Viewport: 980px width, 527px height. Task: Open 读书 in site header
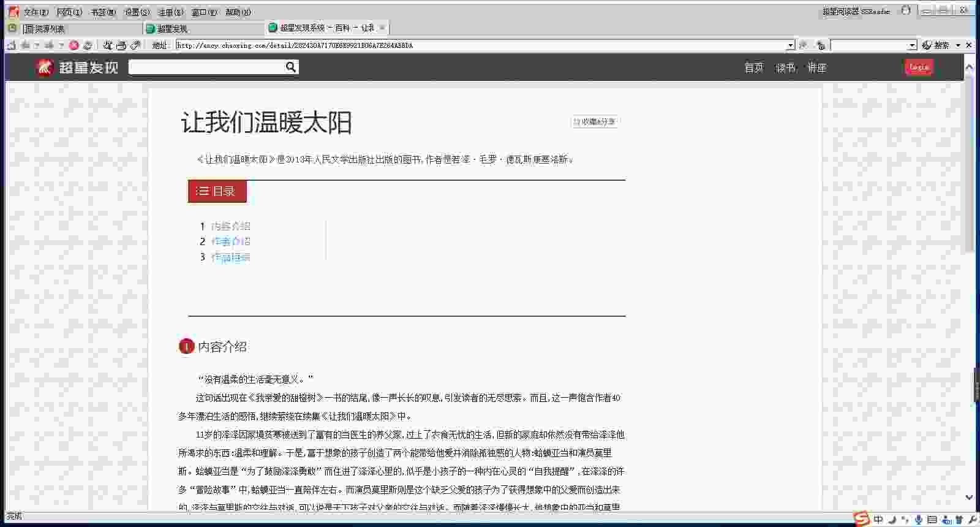click(x=785, y=67)
